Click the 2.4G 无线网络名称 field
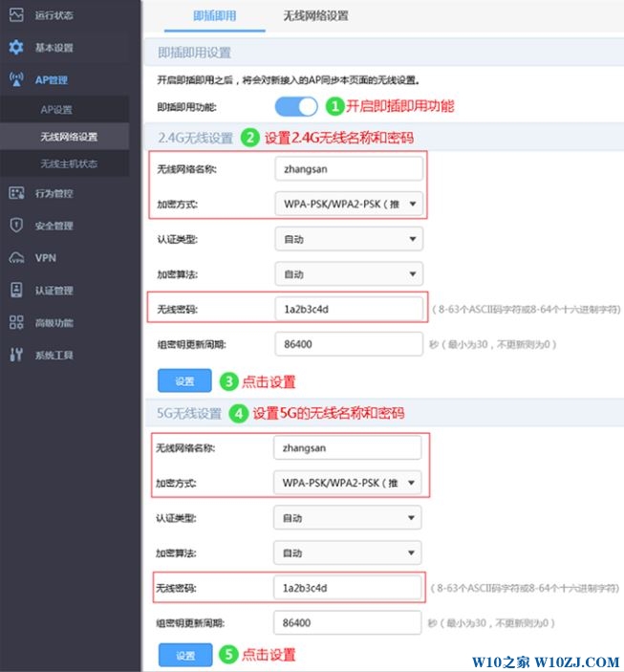This screenshot has height=672, width=624. (x=349, y=168)
